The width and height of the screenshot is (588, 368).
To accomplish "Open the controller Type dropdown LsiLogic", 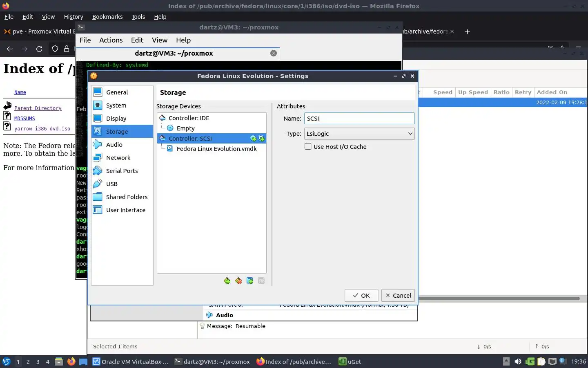I will point(359,134).
